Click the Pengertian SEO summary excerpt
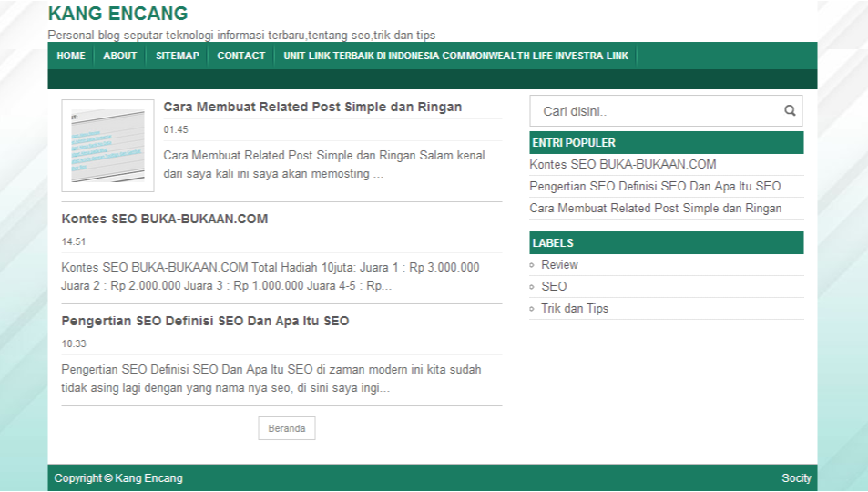868x492 pixels. coord(271,378)
